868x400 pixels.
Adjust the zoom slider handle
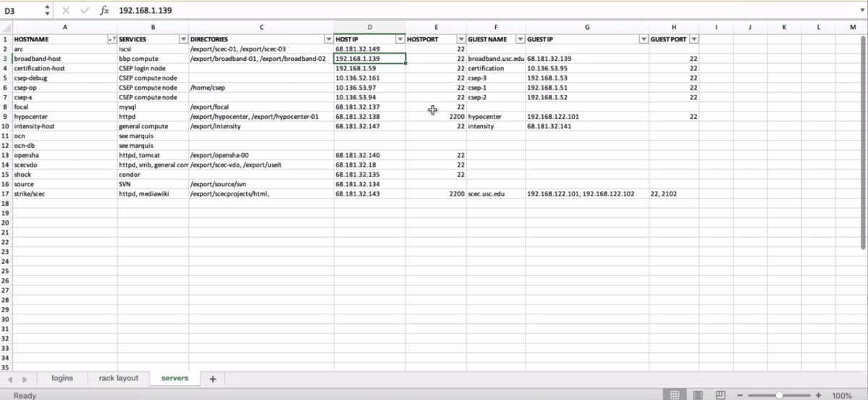pyautogui.click(x=779, y=396)
